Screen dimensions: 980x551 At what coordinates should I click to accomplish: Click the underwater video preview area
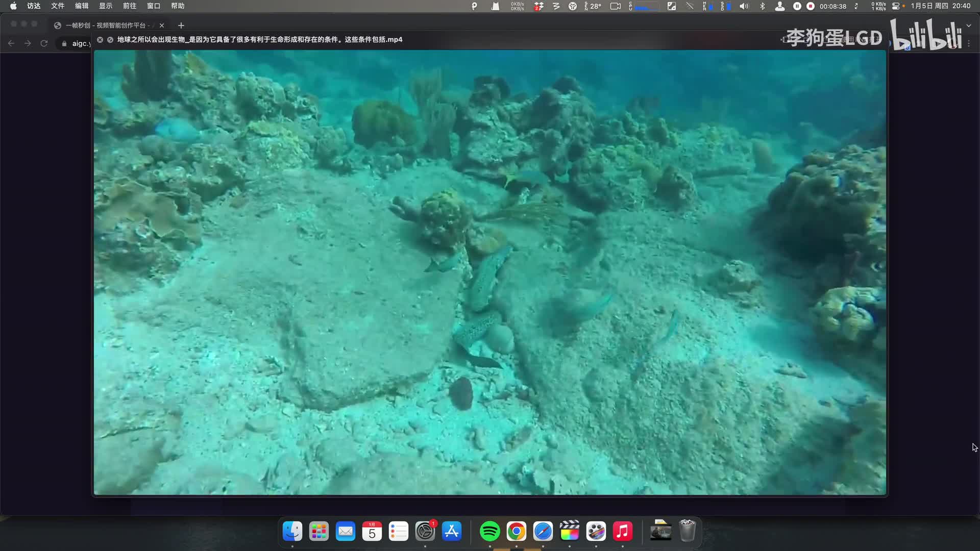(x=490, y=272)
